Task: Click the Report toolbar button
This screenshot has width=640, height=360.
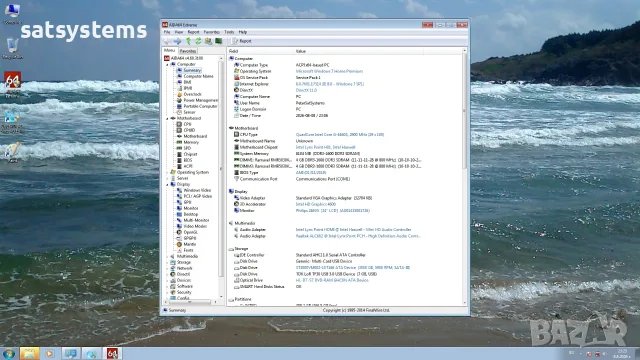Action: click(x=242, y=41)
